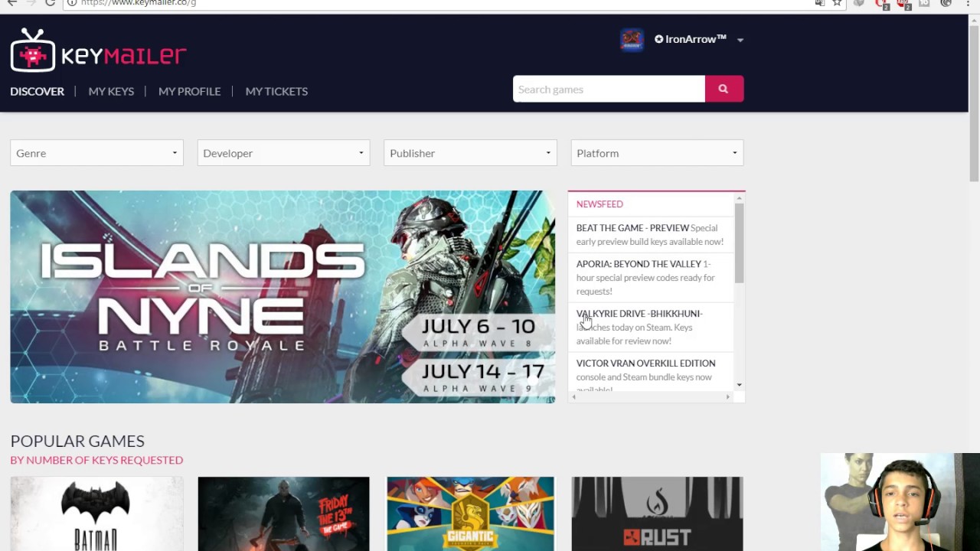Click the page scrollbar up arrow

tap(974, 19)
